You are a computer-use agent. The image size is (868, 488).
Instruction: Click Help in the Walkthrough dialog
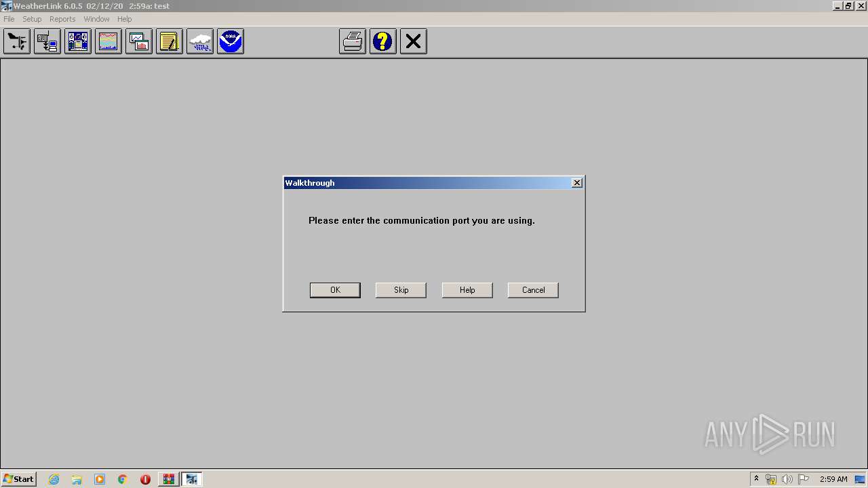point(467,290)
